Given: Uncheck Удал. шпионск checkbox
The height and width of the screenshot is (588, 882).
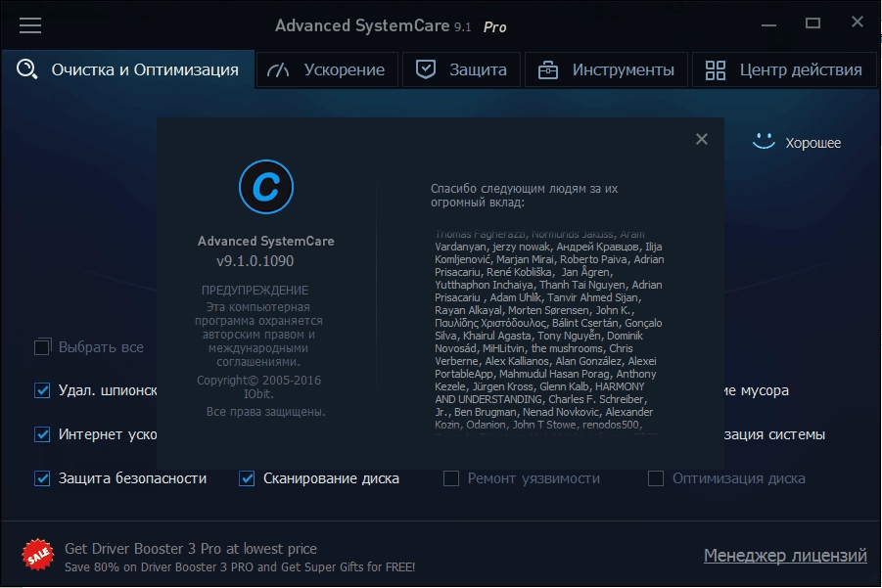Looking at the screenshot, I should pyautogui.click(x=42, y=390).
